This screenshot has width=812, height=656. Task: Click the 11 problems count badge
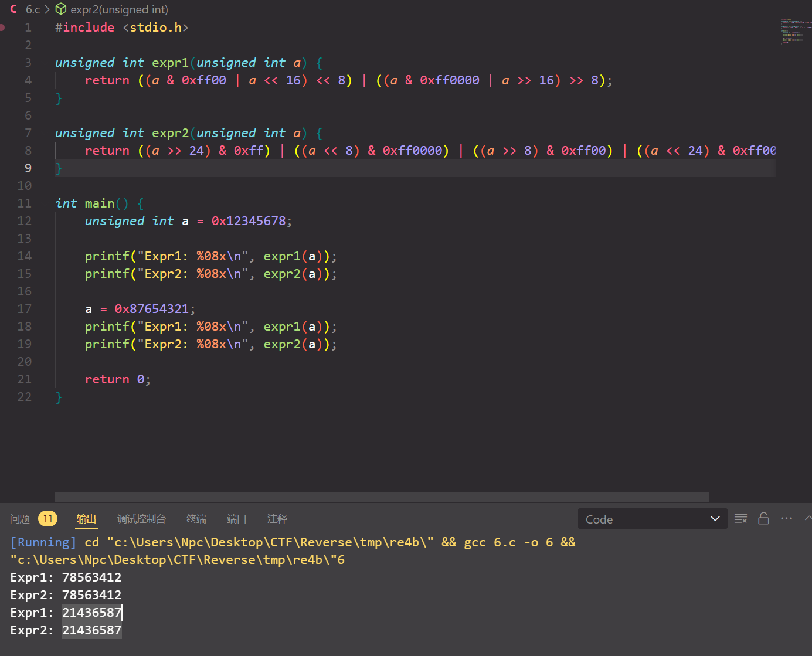(x=47, y=519)
